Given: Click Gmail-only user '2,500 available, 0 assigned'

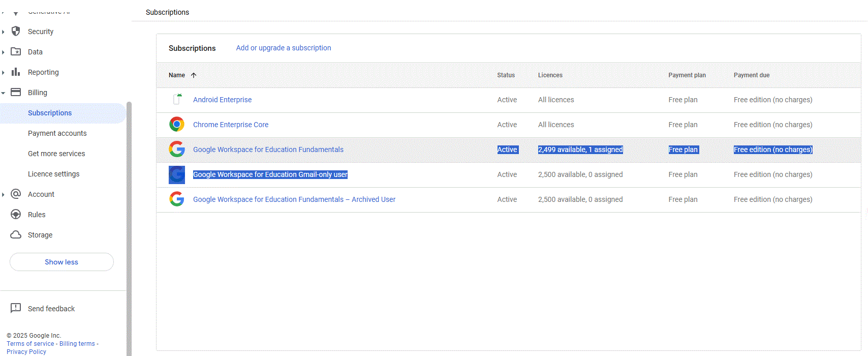Looking at the screenshot, I should tap(580, 174).
